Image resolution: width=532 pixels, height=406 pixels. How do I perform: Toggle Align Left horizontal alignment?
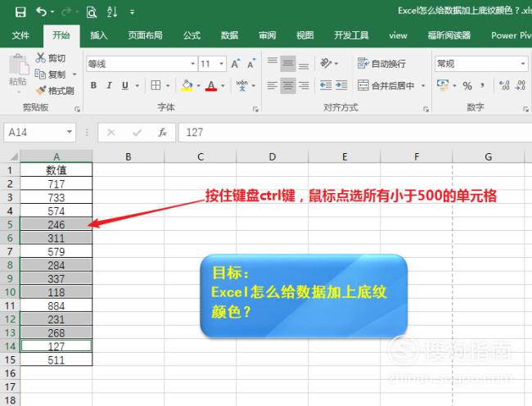(x=272, y=85)
